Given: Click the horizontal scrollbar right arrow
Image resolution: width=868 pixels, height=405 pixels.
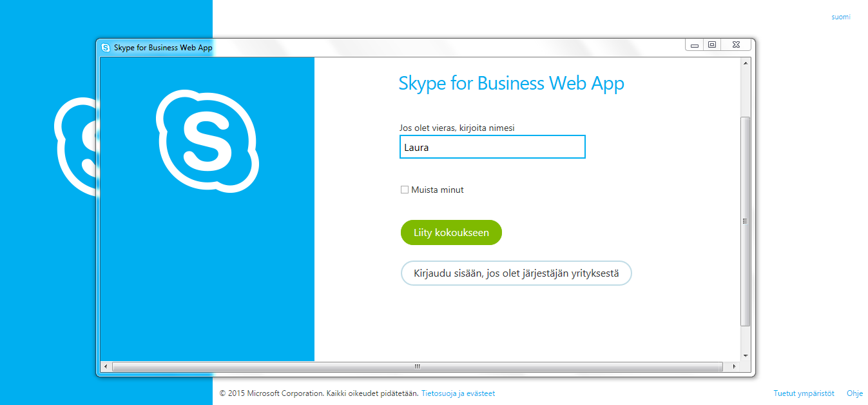Looking at the screenshot, I should click(x=733, y=366).
